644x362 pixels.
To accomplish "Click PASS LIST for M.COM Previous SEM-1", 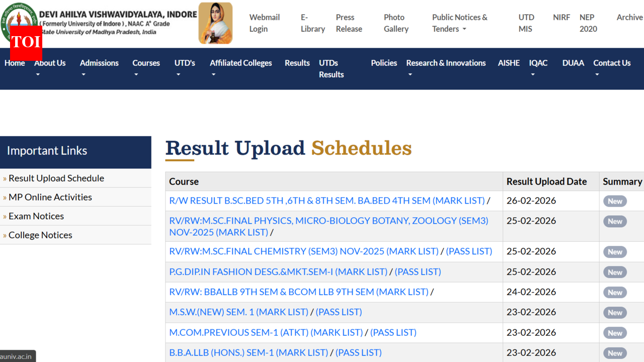I will 393,332.
